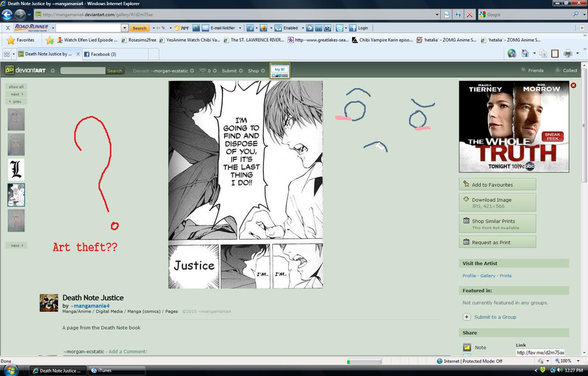Click the clipboard icon in the command bar

[x=555, y=54]
